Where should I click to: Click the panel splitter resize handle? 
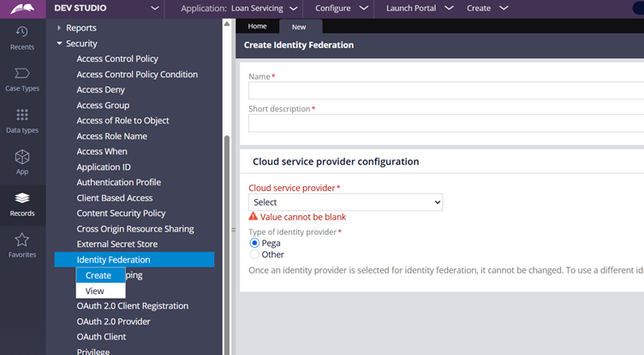234,229
